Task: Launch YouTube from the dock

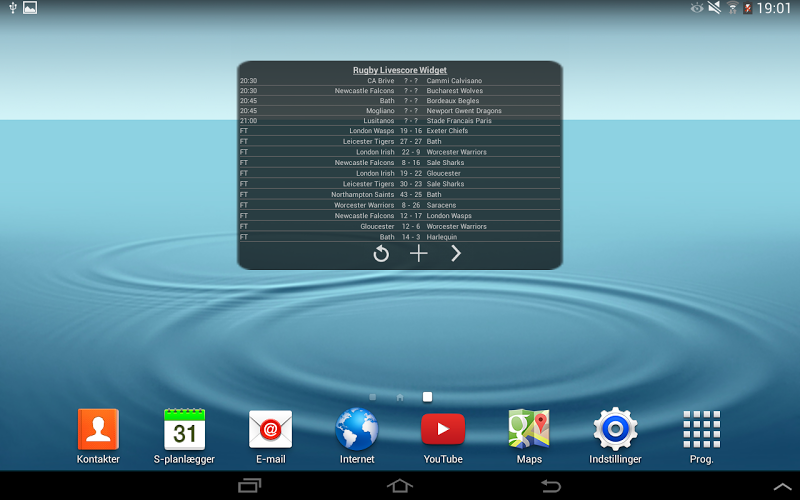Action: [443, 436]
